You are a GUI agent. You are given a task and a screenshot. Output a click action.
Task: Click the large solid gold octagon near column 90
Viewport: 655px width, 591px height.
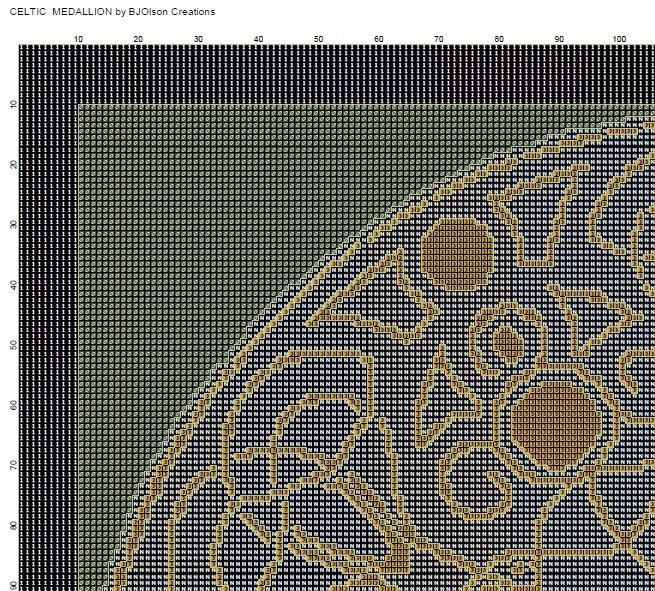point(556,425)
